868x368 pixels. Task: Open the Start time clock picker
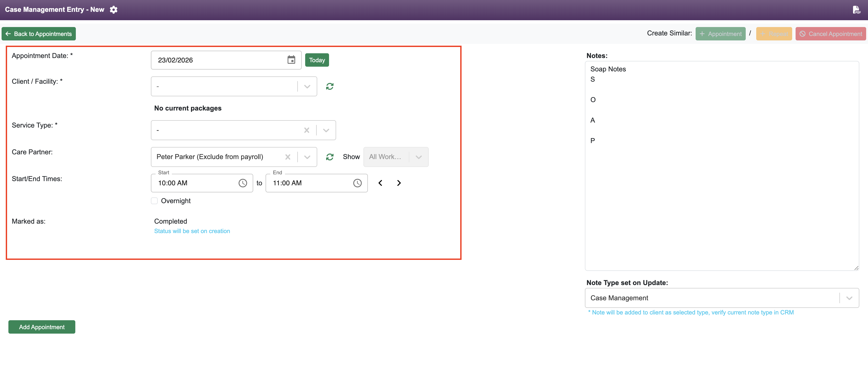243,183
